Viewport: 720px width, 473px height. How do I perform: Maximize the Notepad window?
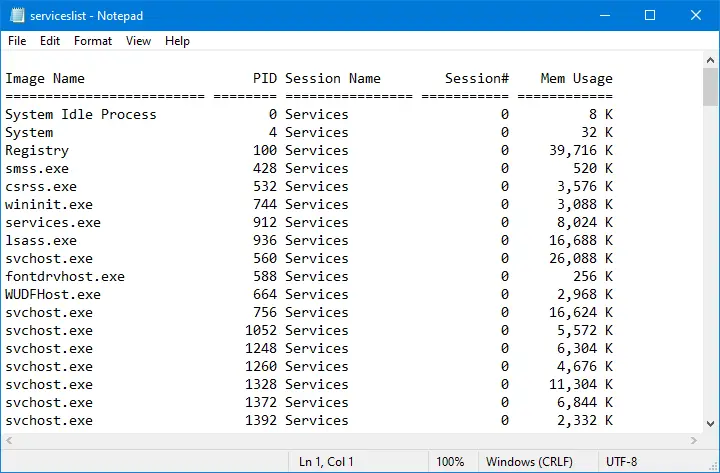pyautogui.click(x=650, y=15)
